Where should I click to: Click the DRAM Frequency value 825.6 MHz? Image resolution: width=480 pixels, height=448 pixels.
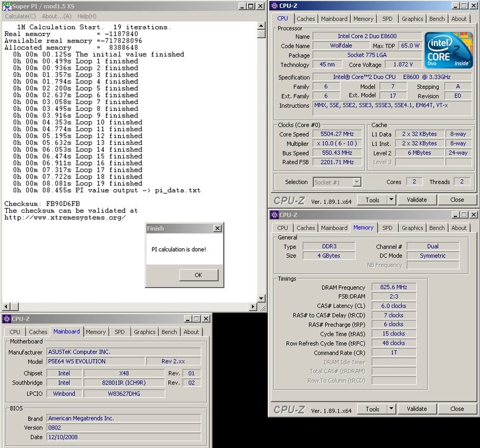pyautogui.click(x=393, y=287)
